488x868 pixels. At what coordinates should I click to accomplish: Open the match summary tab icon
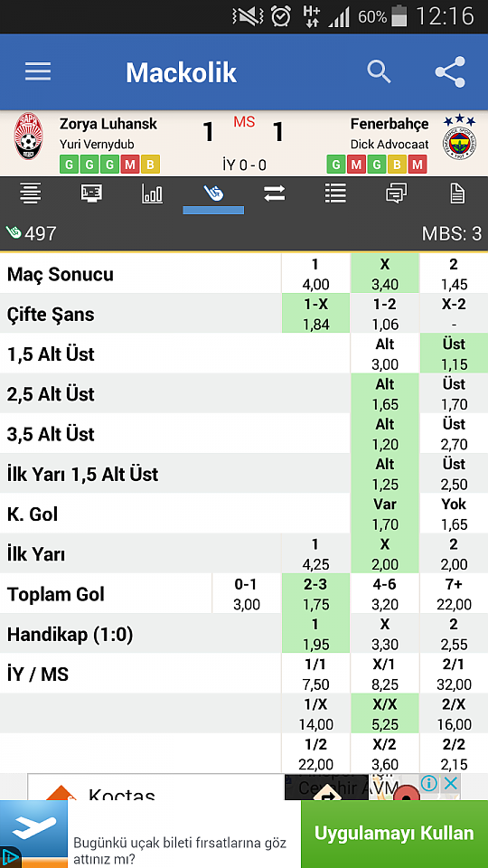tap(31, 193)
